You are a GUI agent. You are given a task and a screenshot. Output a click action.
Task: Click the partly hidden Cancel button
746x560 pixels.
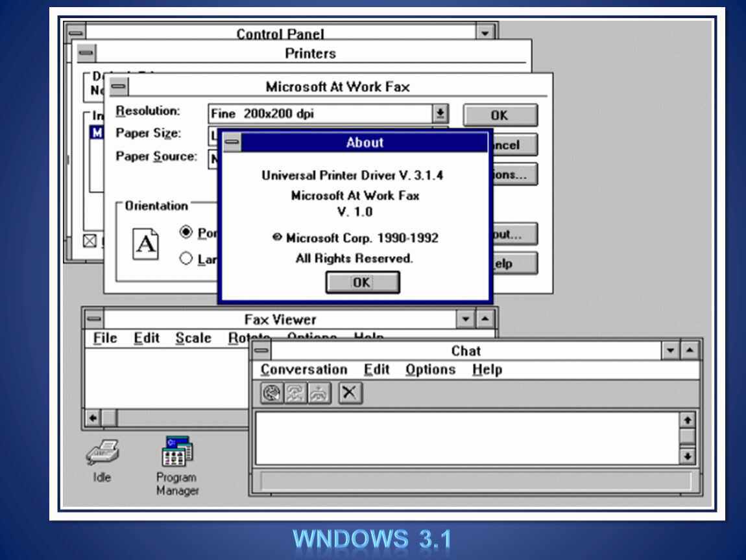tap(515, 145)
